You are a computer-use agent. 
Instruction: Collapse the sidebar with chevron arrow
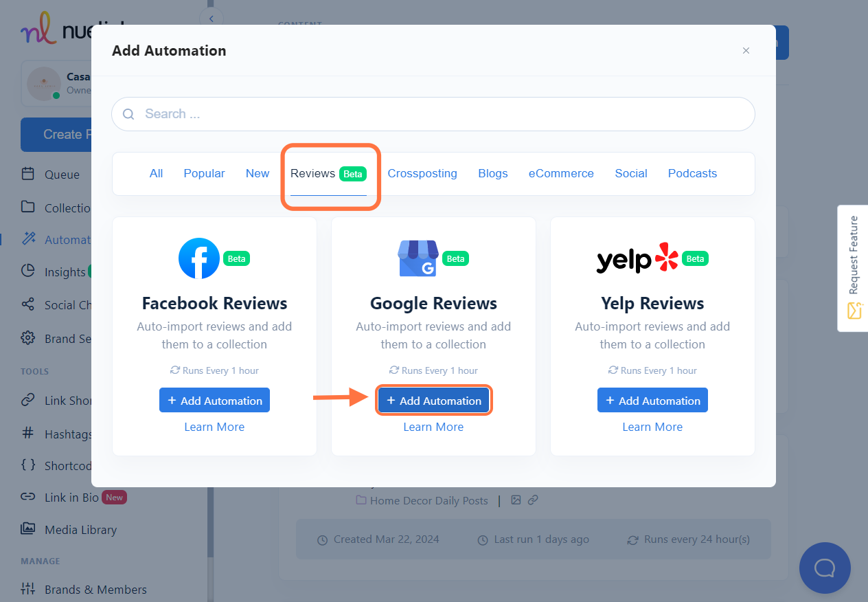(211, 19)
